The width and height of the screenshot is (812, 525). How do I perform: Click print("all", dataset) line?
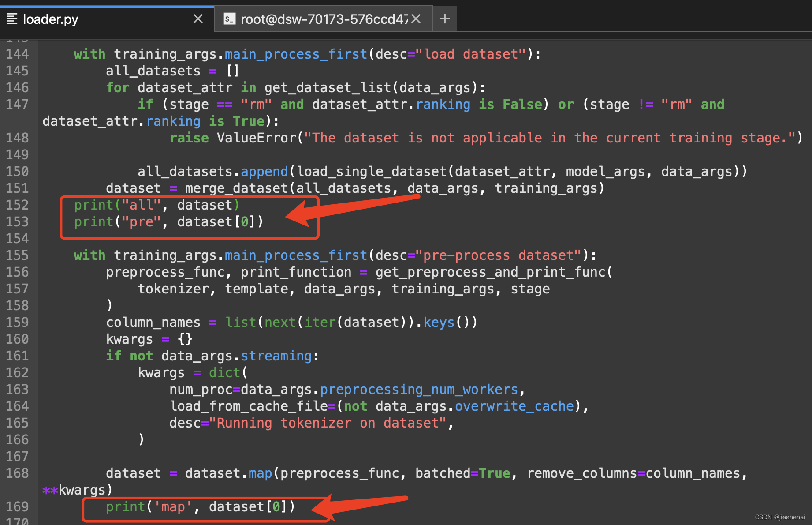point(156,205)
